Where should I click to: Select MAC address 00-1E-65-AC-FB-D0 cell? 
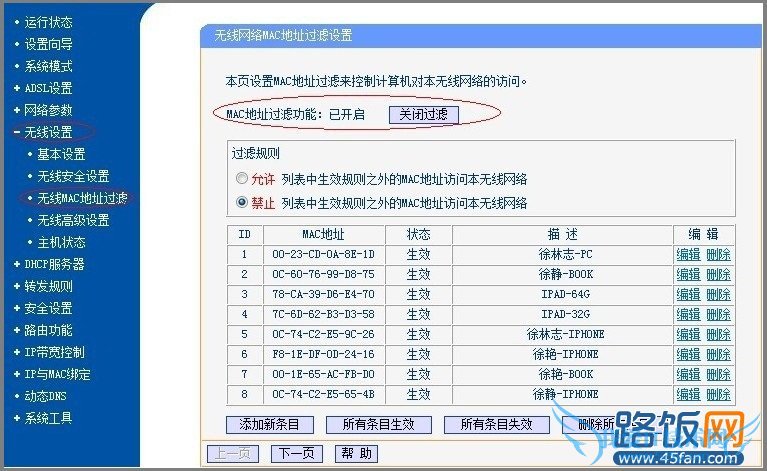tap(324, 375)
